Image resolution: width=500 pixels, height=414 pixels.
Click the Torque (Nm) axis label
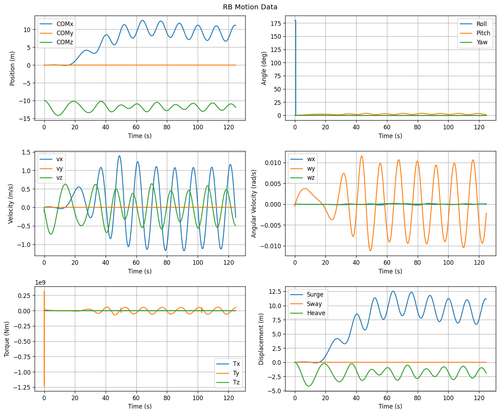(x=7, y=339)
